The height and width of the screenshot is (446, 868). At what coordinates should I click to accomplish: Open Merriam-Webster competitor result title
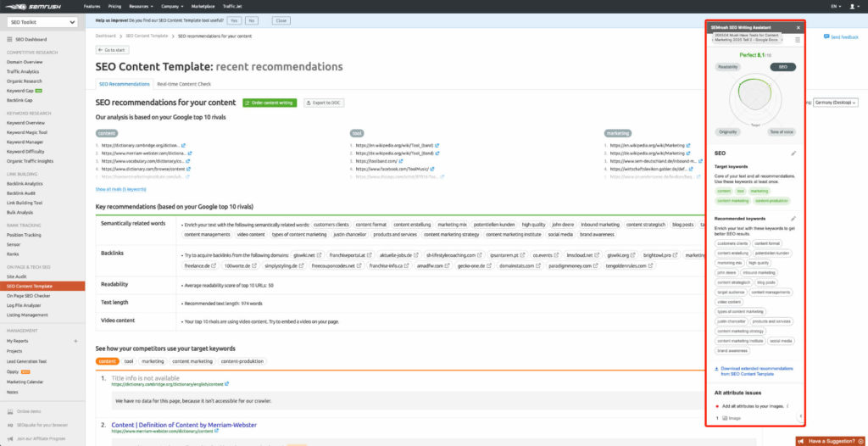point(184,425)
